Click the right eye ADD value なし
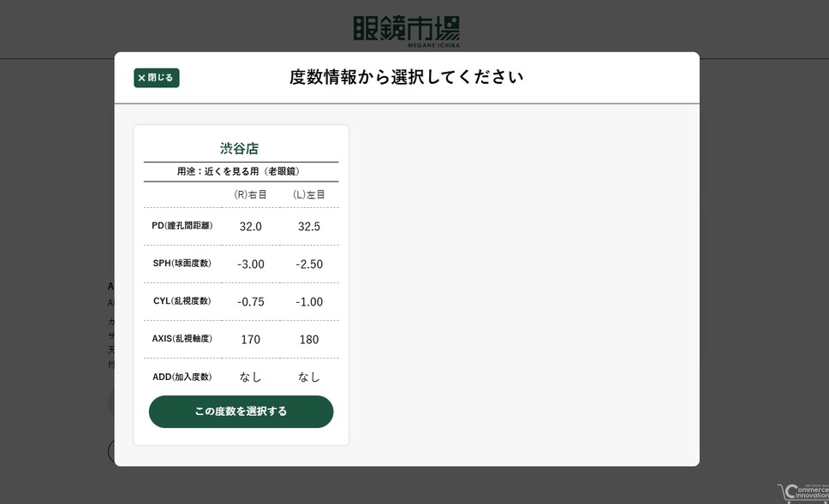The height and width of the screenshot is (504, 829). tap(251, 377)
